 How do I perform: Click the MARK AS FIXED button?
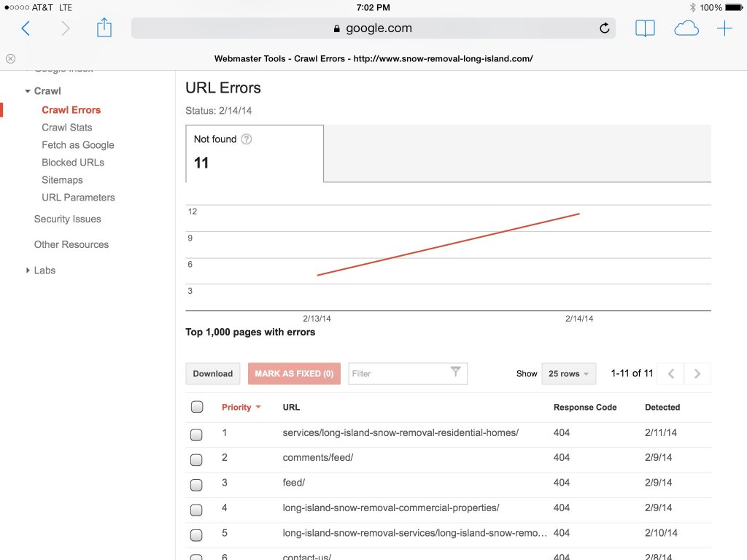tap(294, 374)
